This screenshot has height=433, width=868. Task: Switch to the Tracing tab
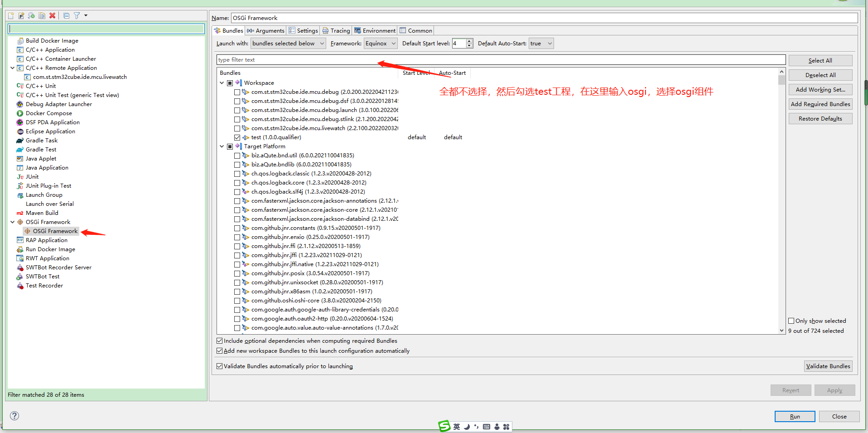point(336,30)
